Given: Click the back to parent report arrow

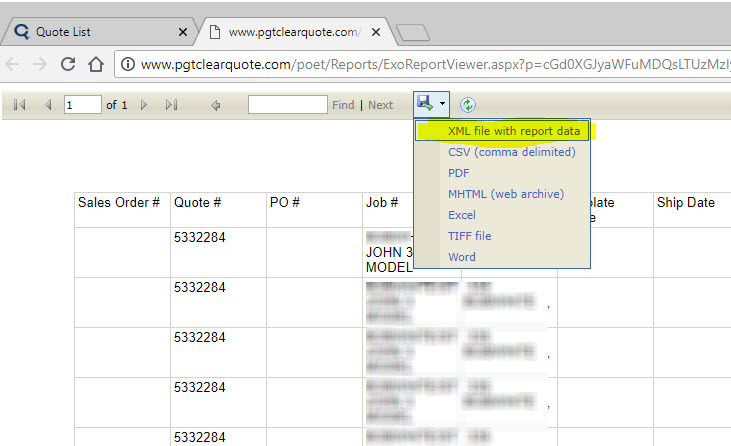Looking at the screenshot, I should click(x=215, y=105).
